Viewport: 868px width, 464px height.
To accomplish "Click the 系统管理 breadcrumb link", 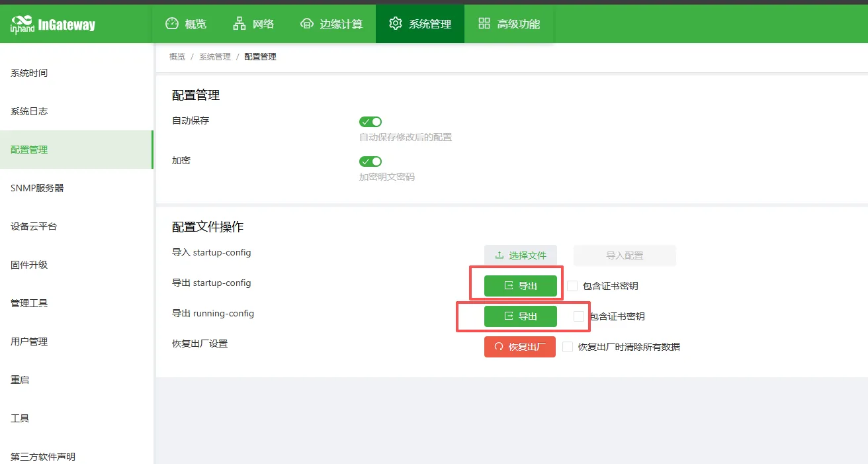I will 215,57.
